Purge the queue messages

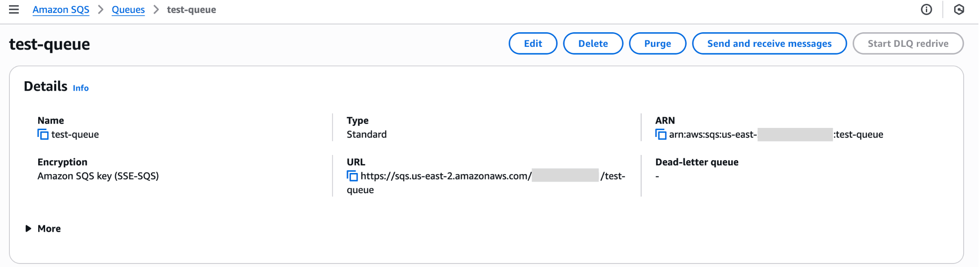coord(657,43)
